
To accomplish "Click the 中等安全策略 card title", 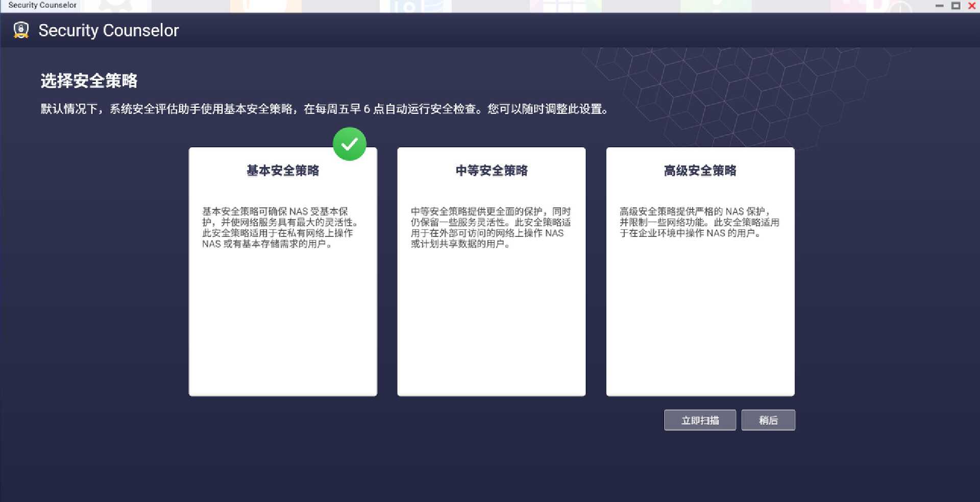I will tap(491, 171).
